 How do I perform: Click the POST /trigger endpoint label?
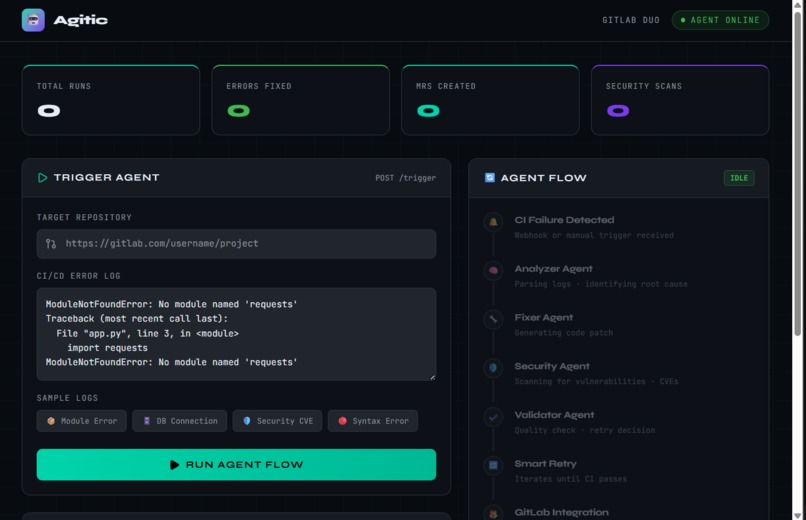tap(406, 178)
